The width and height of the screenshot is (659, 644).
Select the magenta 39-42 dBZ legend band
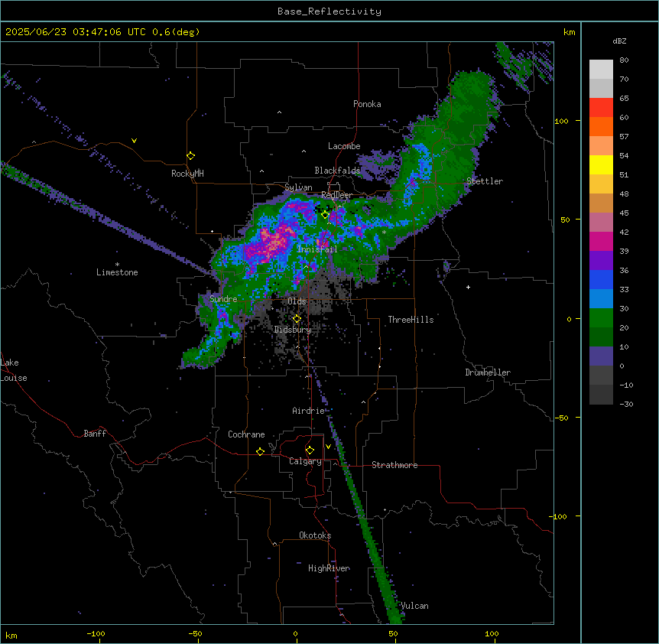[x=601, y=241]
